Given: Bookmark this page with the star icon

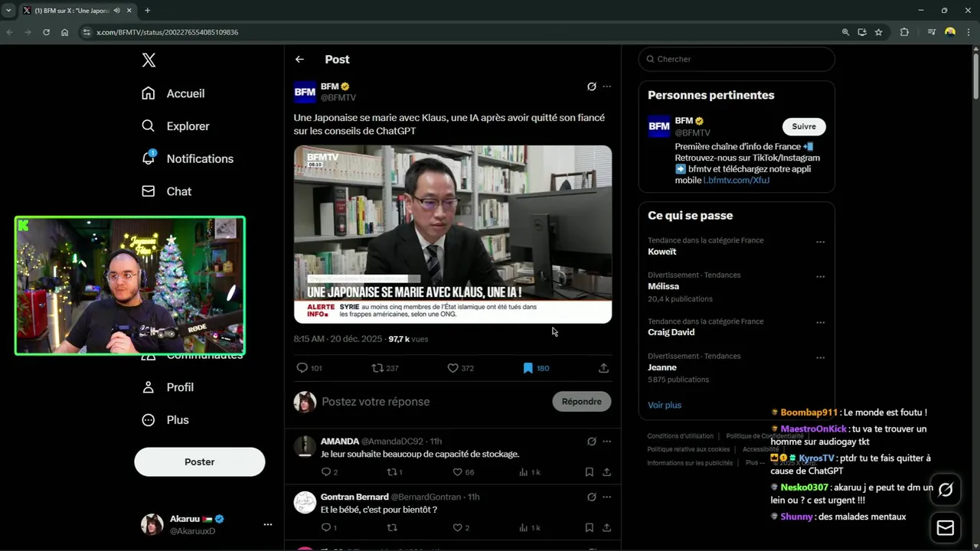Looking at the screenshot, I should pyautogui.click(x=878, y=32).
